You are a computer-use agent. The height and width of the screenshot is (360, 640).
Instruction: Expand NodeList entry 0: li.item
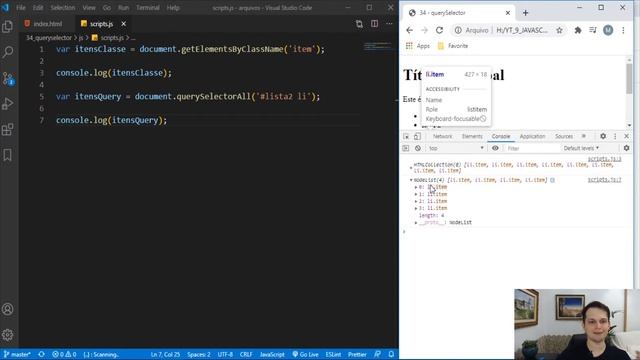tap(416, 187)
